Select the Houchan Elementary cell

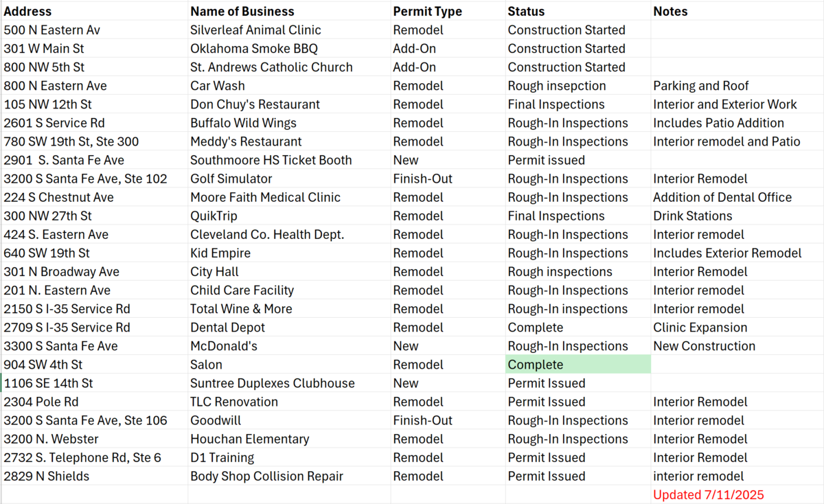pos(289,439)
